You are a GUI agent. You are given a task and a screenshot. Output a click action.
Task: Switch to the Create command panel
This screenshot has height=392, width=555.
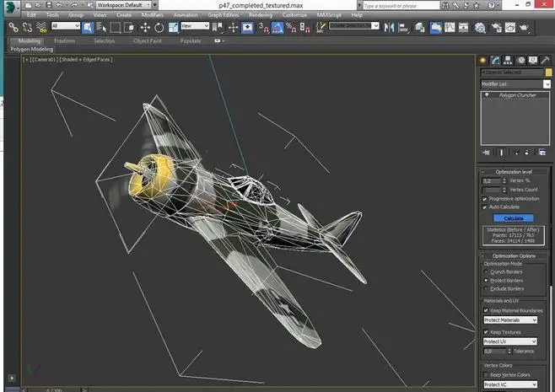[483, 60]
